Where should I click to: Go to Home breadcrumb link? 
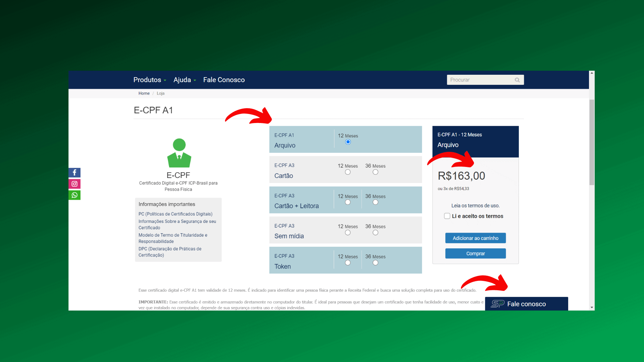click(144, 94)
